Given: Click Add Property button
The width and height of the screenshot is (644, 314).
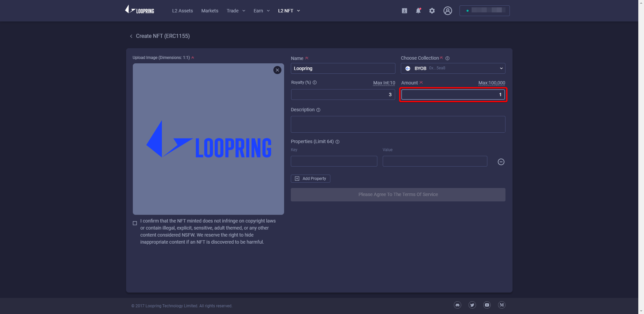Looking at the screenshot, I should point(311,179).
